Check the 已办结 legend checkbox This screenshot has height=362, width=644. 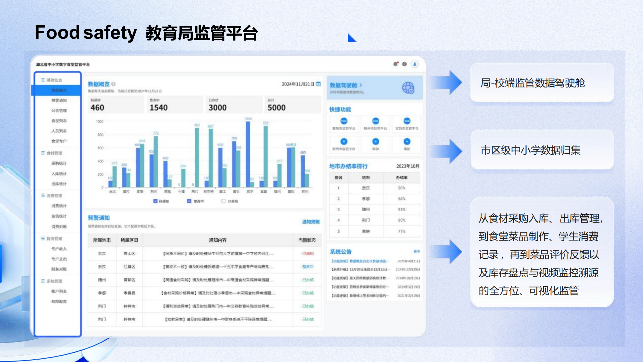coord(223,201)
